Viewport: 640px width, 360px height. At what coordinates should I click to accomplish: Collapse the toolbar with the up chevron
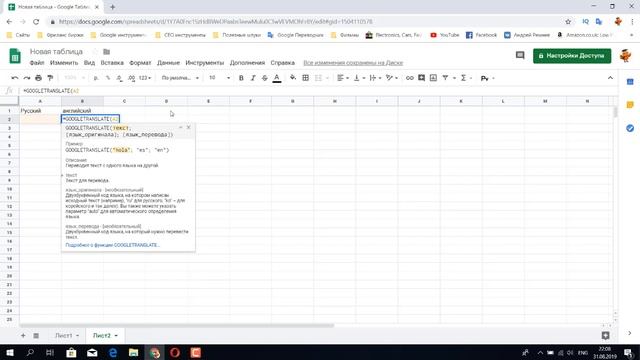pyautogui.click(x=610, y=78)
